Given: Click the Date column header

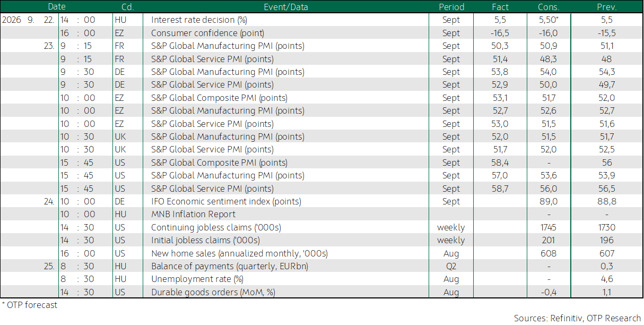Looking at the screenshot, I should click(x=56, y=7).
